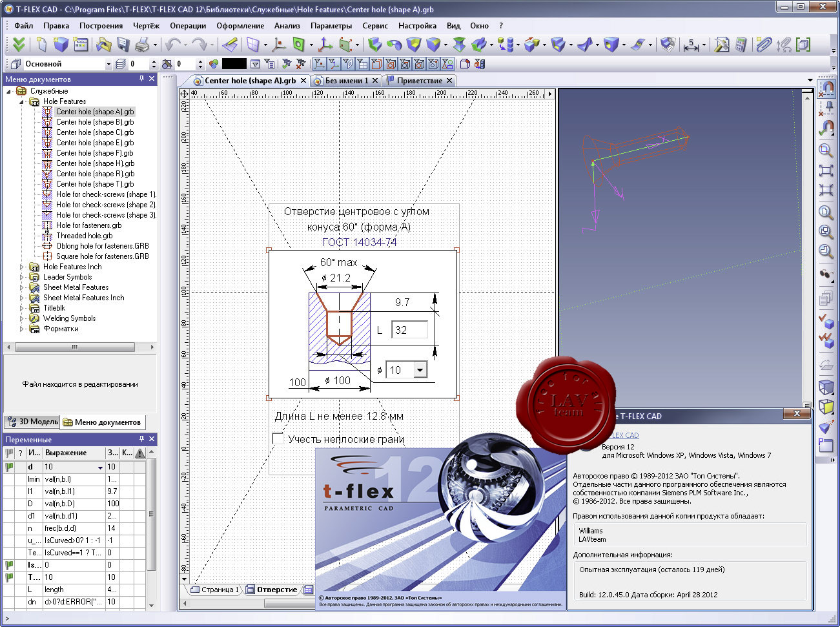Image resolution: width=840 pixels, height=627 pixels.
Task: Switch to the Приветствие tab
Action: point(420,81)
